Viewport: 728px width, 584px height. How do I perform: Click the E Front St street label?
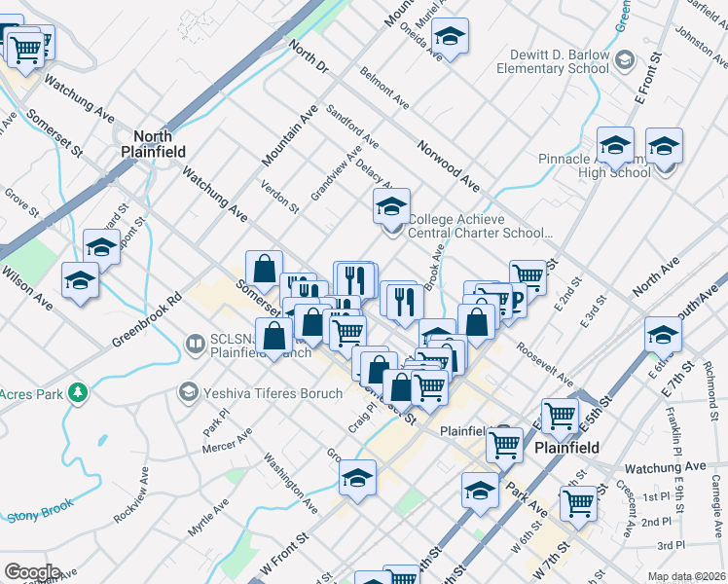click(648, 78)
